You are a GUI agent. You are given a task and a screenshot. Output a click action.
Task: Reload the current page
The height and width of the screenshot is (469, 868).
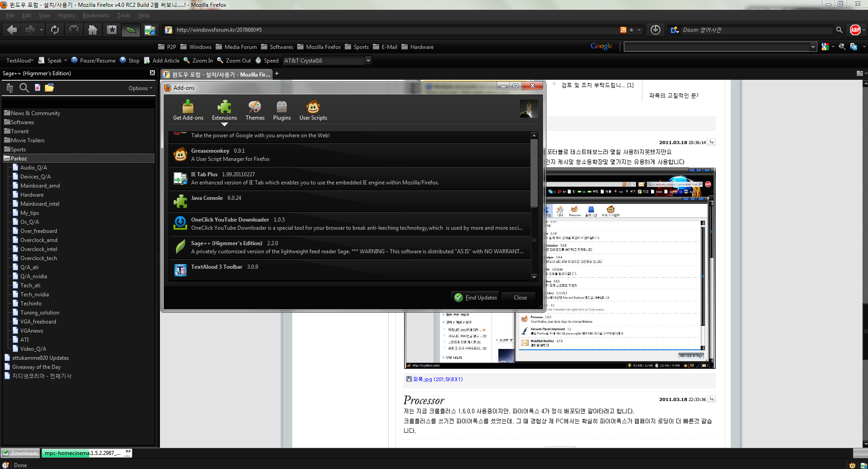coord(55,30)
